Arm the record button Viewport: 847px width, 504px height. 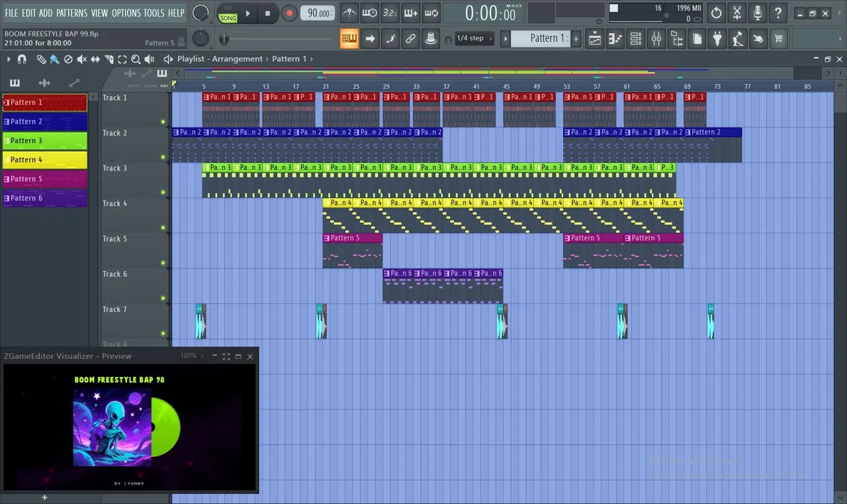289,13
